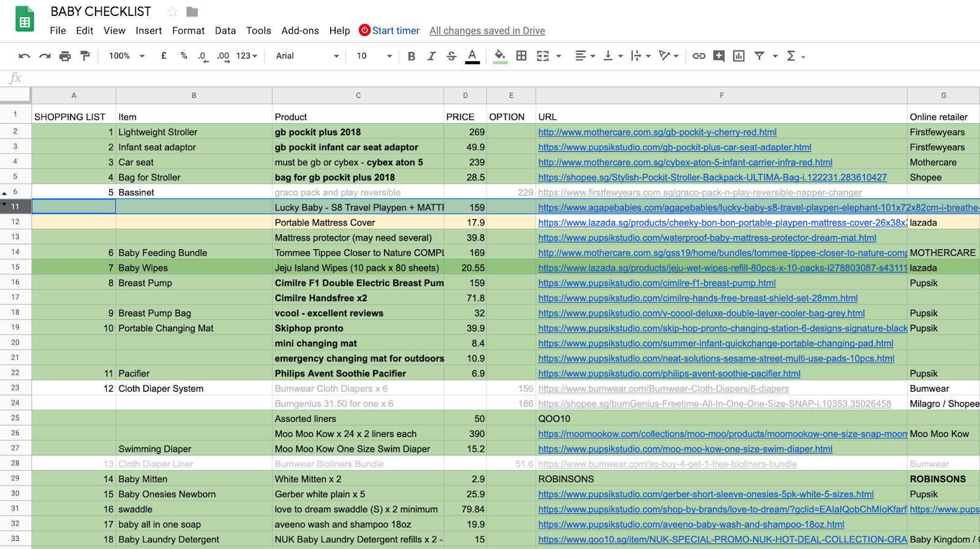Toggle bold formatting
The height and width of the screenshot is (549, 980).
412,56
